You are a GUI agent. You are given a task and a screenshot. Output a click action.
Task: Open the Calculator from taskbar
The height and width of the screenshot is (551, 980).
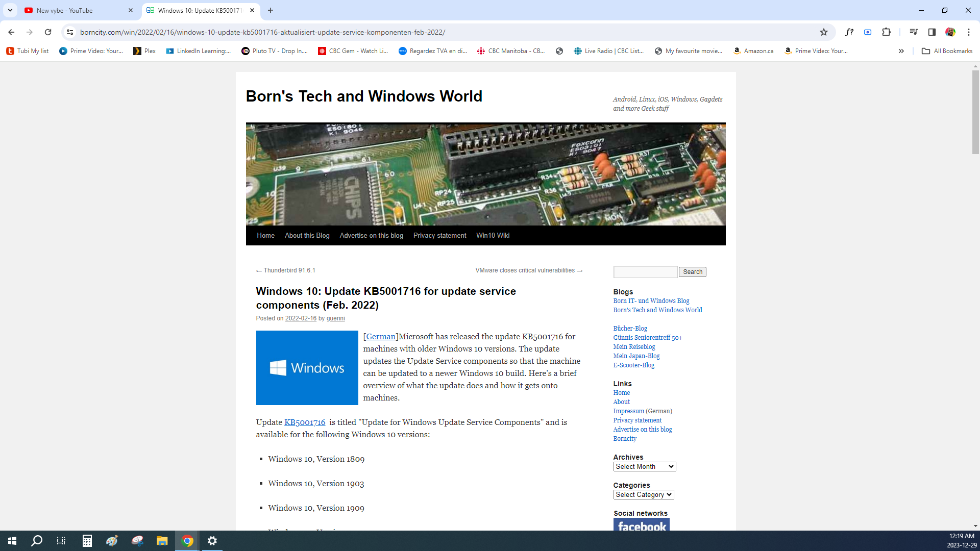coord(87,541)
